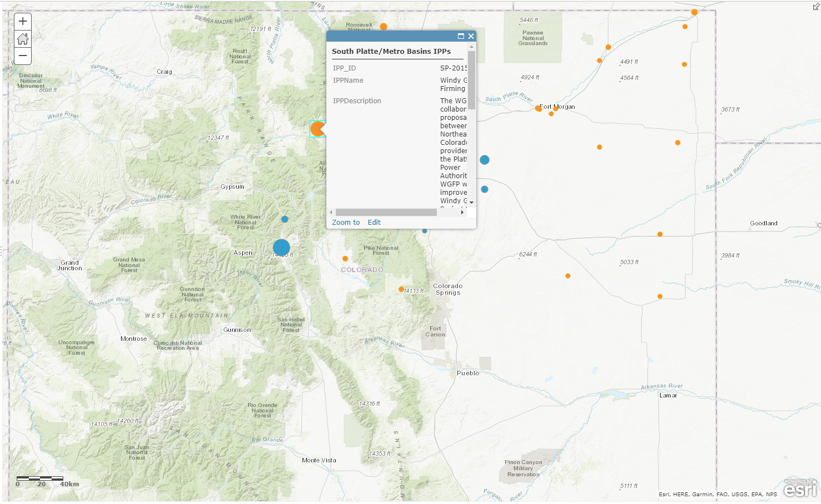821x504 pixels.
Task: Click Colorado Springs city label
Action: [x=448, y=290]
